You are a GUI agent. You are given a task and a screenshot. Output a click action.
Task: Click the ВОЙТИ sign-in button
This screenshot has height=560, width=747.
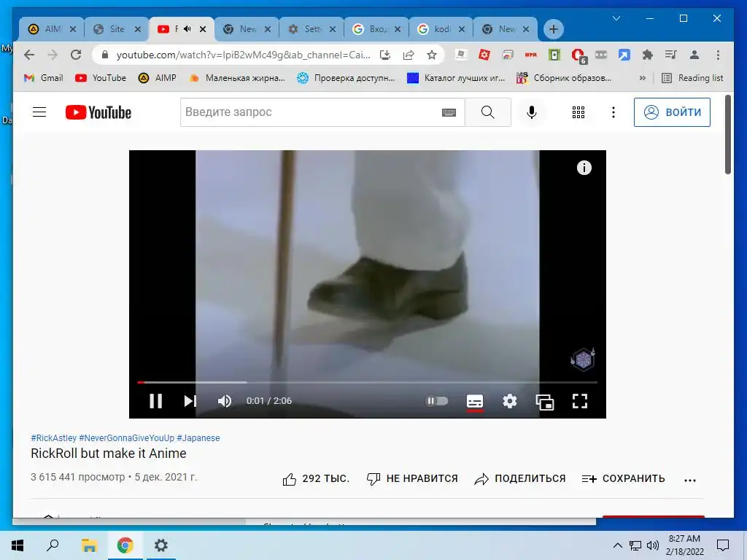[x=672, y=112]
